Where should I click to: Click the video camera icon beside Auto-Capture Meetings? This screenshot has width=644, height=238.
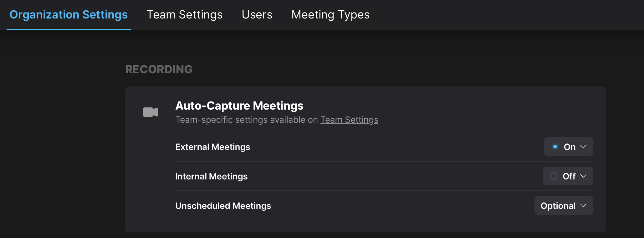point(150,112)
